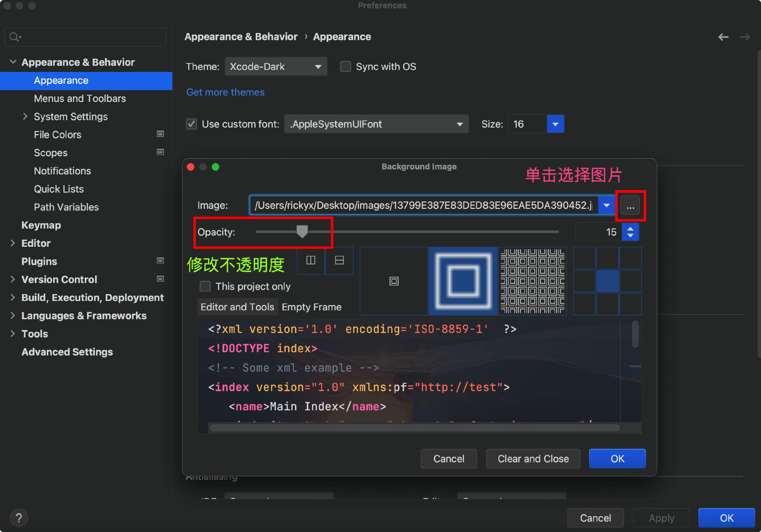Click the settings search field

pos(85,37)
